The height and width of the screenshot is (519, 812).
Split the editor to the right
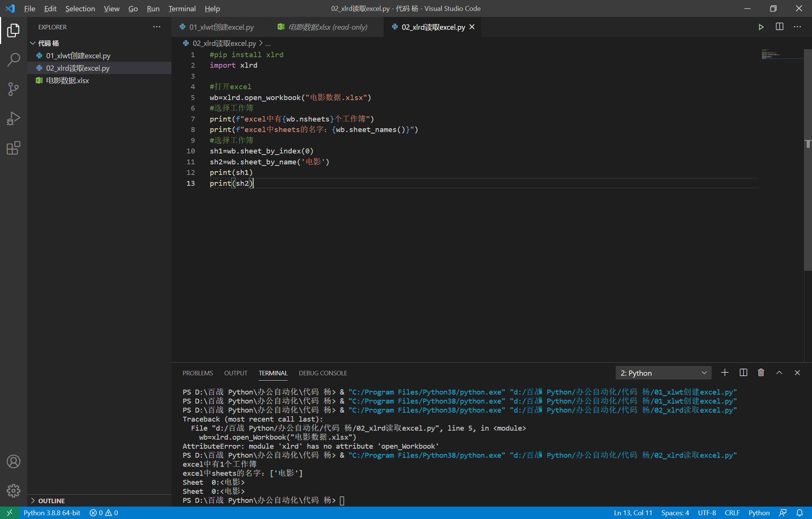click(780, 27)
